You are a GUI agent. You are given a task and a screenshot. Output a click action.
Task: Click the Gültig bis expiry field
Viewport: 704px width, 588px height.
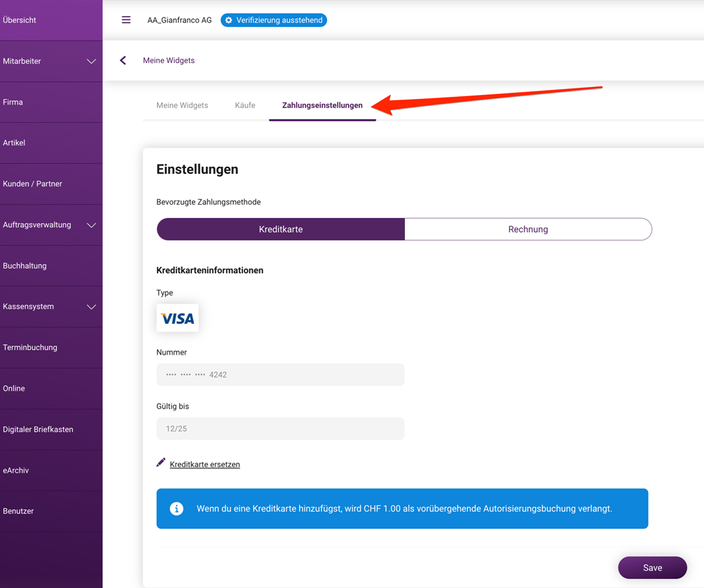(x=280, y=428)
